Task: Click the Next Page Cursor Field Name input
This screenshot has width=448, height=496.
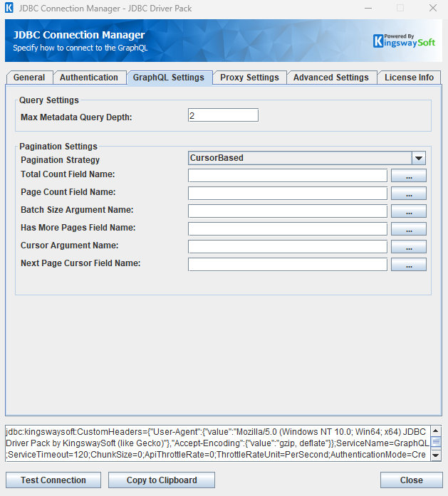Action: (x=288, y=265)
